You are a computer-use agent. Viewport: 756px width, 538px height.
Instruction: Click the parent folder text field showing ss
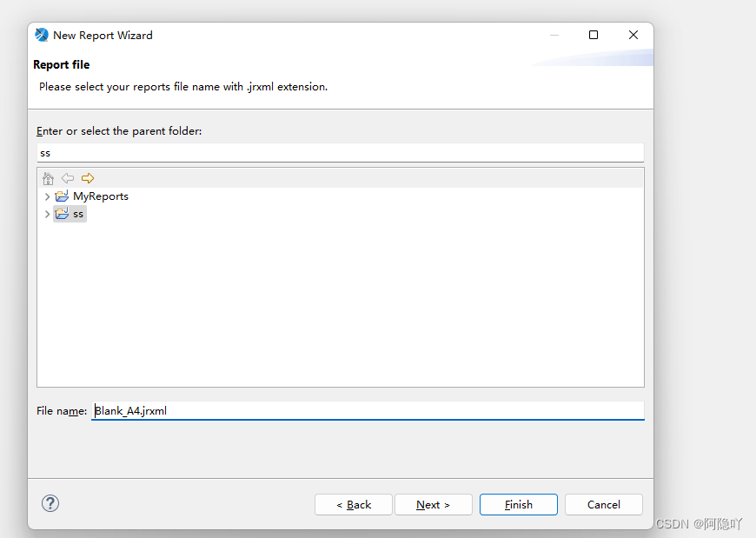[x=339, y=153]
